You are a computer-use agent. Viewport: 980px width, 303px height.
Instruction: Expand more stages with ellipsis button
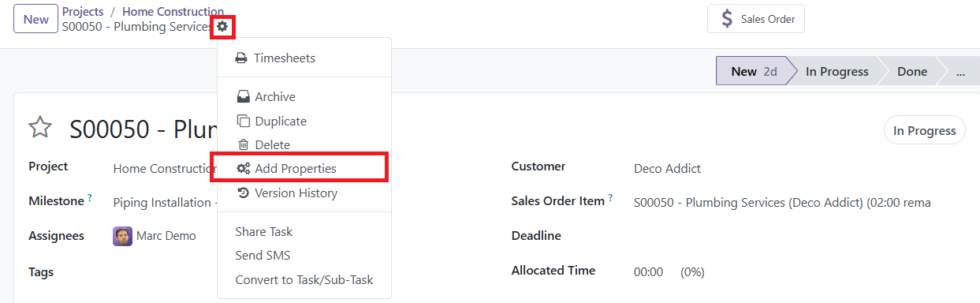point(958,71)
